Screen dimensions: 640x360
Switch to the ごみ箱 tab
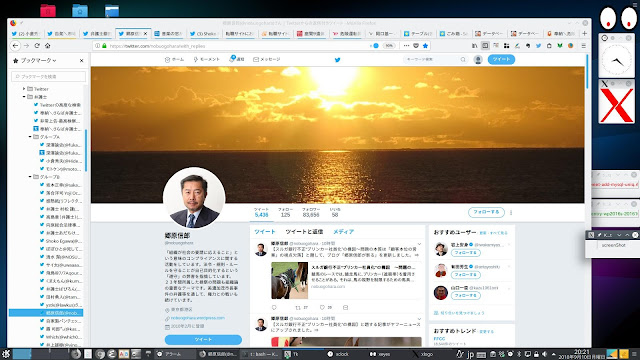pos(453,33)
